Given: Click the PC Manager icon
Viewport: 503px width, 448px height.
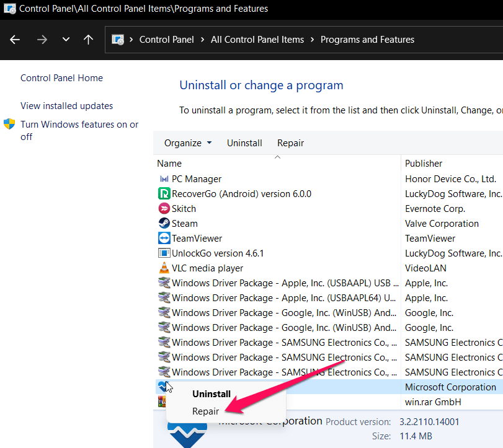Looking at the screenshot, I should pyautogui.click(x=164, y=179).
